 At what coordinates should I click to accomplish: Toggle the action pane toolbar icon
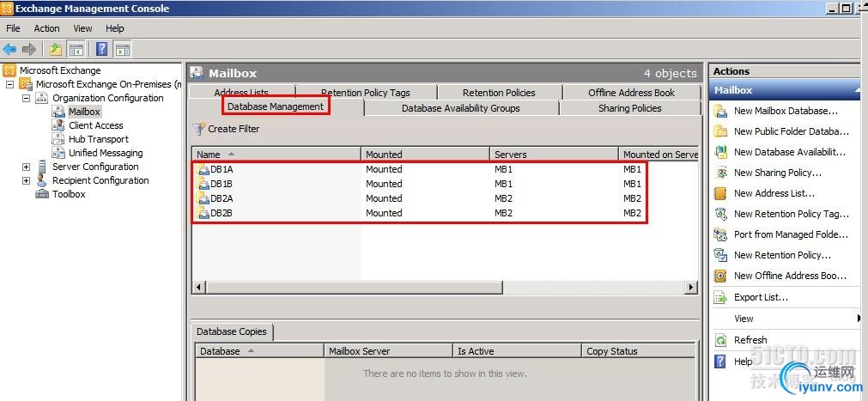tap(122, 49)
